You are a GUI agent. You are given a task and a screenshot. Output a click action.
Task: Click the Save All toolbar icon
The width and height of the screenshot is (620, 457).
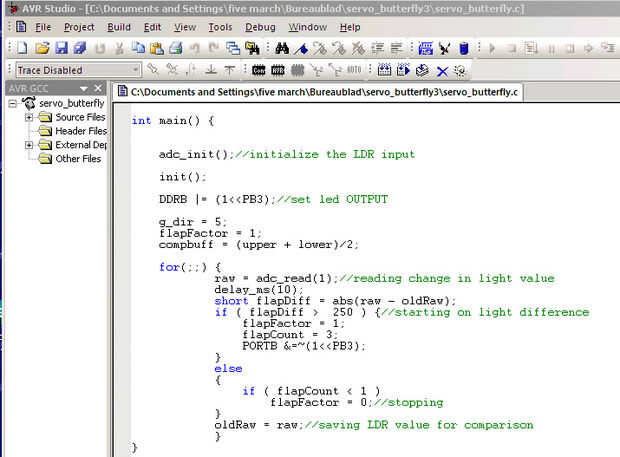click(x=80, y=49)
